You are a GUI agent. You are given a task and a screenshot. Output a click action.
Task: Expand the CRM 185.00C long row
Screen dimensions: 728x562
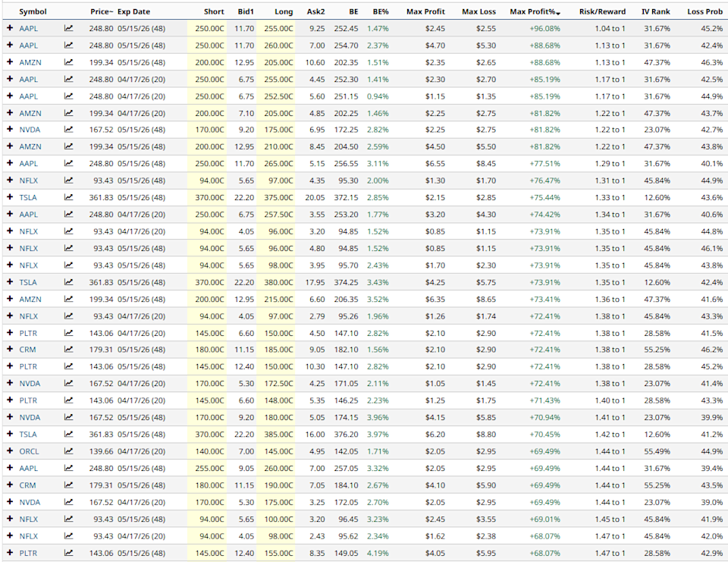coord(10,350)
